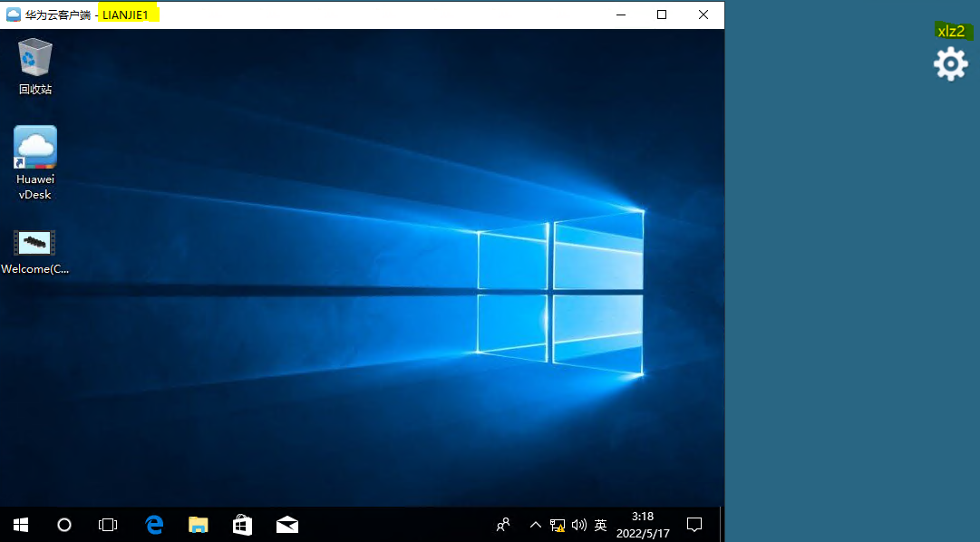The image size is (980, 542).
Task: Open the Mail app on the taskbar
Action: 286,525
